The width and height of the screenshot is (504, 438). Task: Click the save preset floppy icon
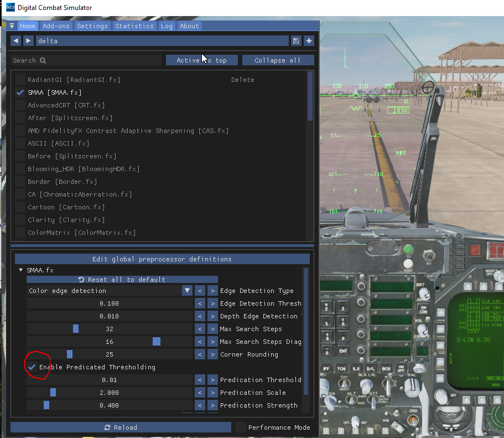pos(296,41)
